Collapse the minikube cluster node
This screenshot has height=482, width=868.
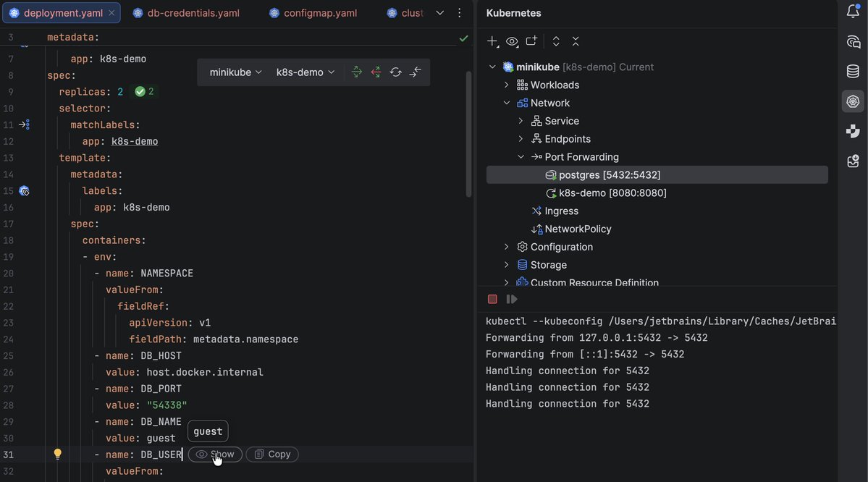click(492, 67)
